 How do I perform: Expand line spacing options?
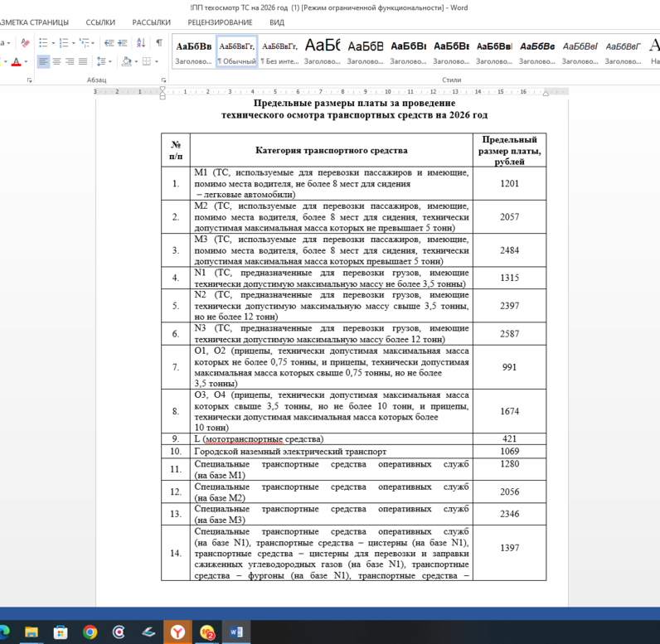(110, 61)
